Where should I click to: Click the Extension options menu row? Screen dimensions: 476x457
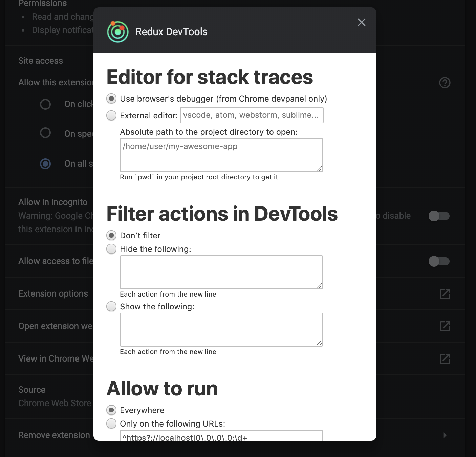tap(53, 293)
